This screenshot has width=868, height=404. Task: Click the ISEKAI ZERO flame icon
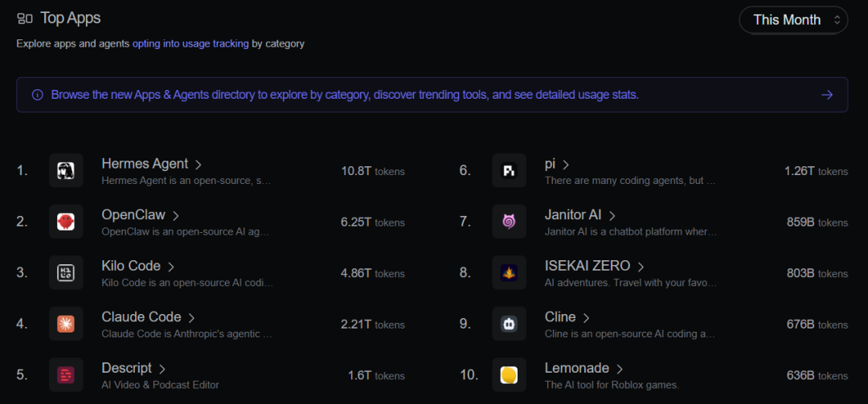[x=509, y=273]
